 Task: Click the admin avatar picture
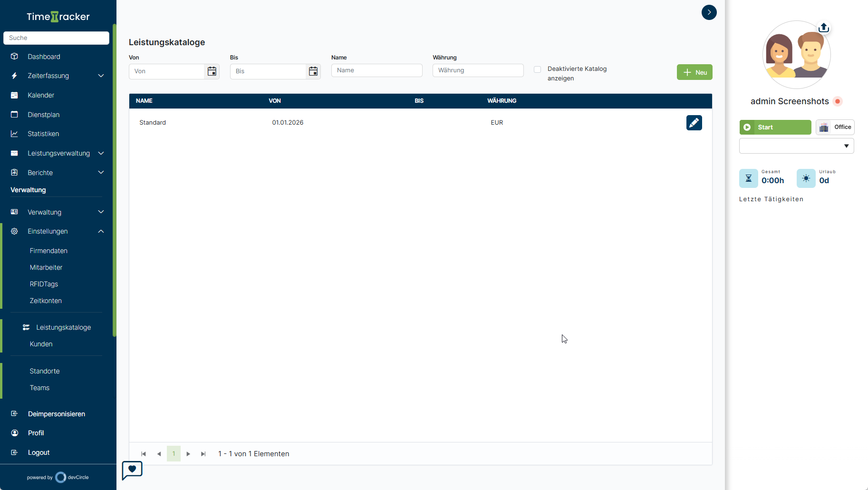click(797, 55)
